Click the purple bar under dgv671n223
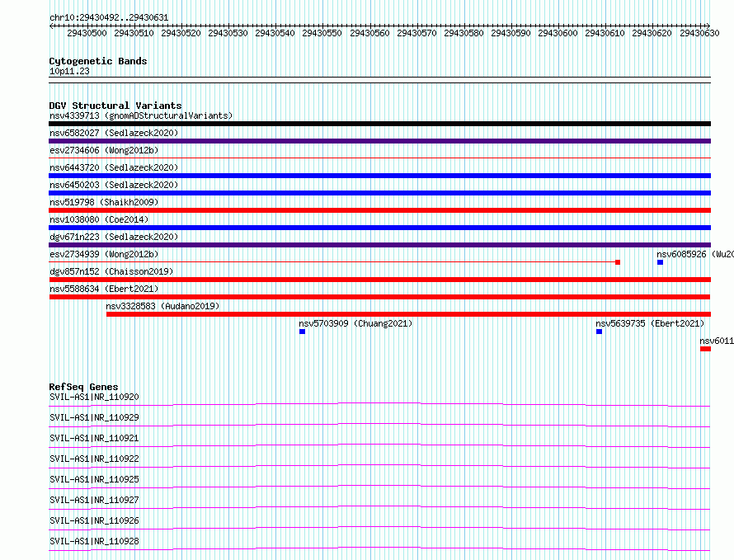Viewport: 734px width, 560px height. [379, 245]
